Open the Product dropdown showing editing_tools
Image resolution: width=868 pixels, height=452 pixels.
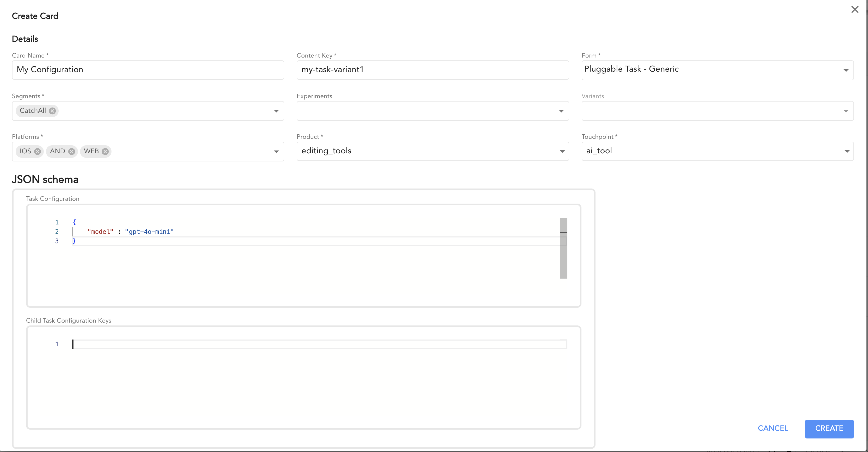[x=562, y=152]
